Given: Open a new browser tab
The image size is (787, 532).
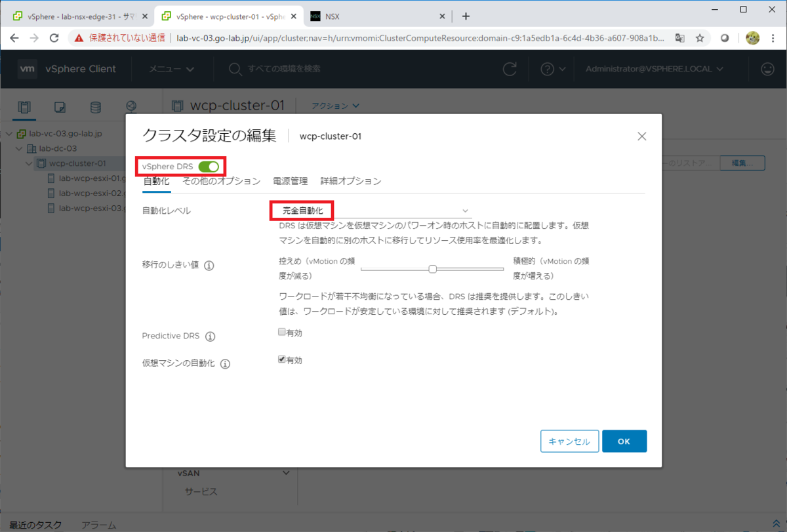Looking at the screenshot, I should click(466, 16).
